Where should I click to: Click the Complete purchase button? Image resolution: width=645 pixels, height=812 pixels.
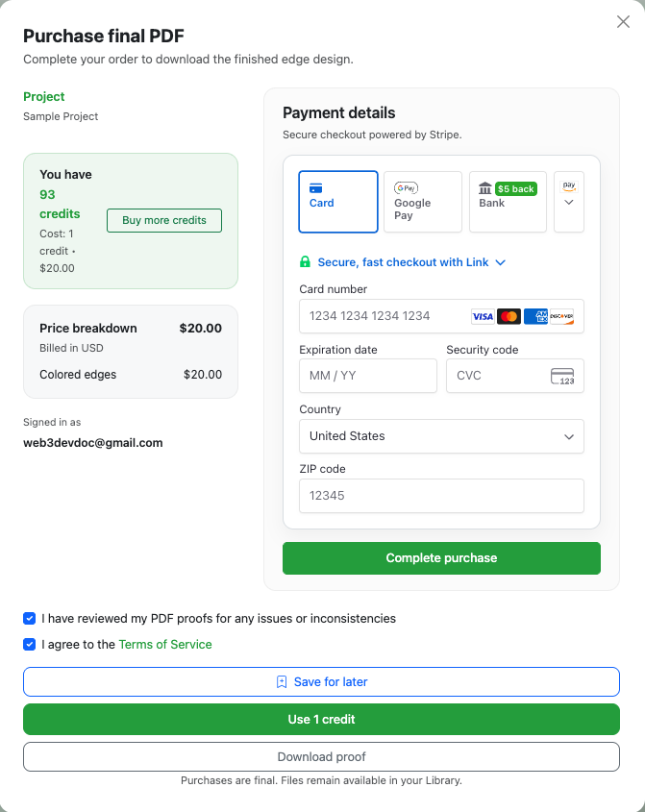click(x=441, y=557)
